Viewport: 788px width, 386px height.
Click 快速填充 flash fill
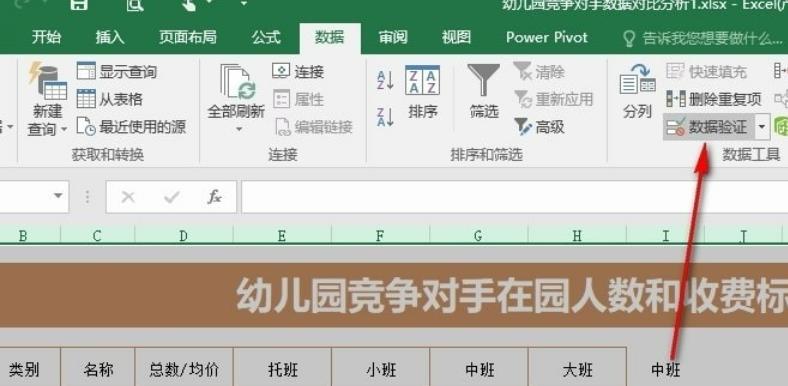(707, 71)
